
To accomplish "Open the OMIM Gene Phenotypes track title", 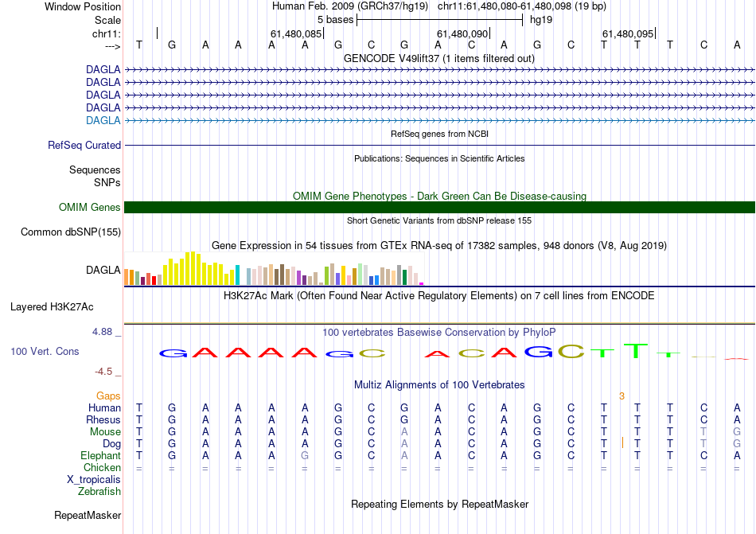I will point(439,196).
